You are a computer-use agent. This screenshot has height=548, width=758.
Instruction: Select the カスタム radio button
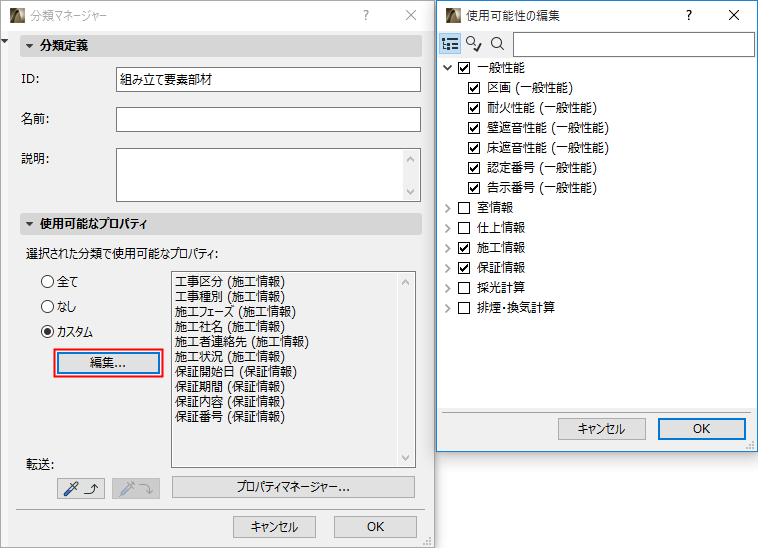click(x=47, y=332)
